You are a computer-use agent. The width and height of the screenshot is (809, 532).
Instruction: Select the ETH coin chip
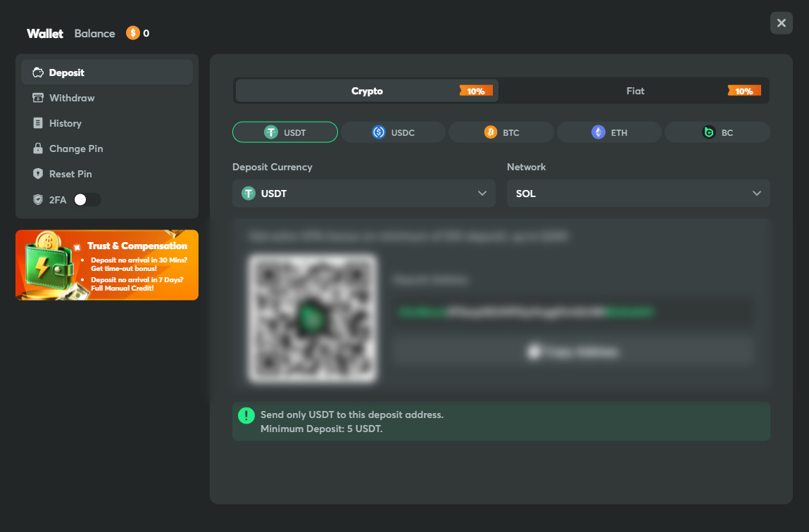pyautogui.click(x=609, y=132)
